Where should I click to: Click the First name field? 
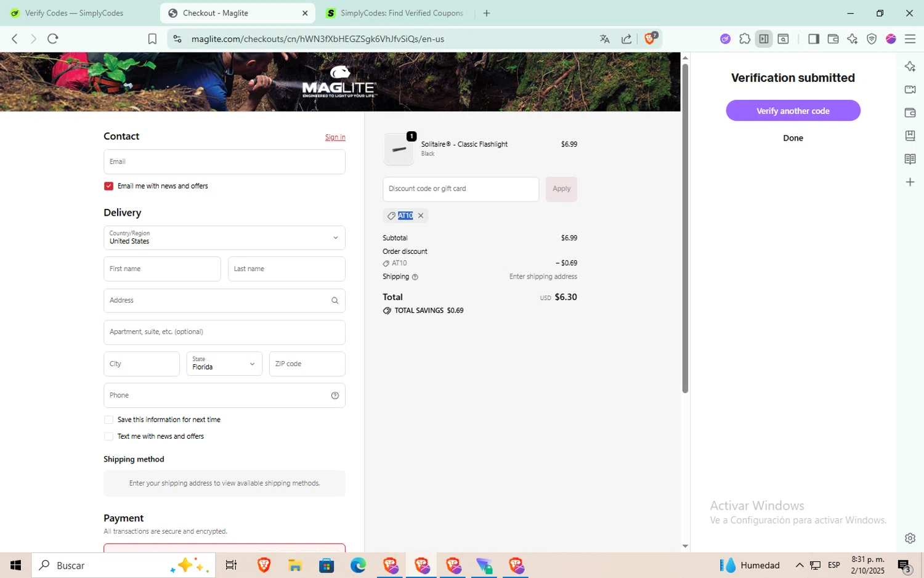click(162, 269)
